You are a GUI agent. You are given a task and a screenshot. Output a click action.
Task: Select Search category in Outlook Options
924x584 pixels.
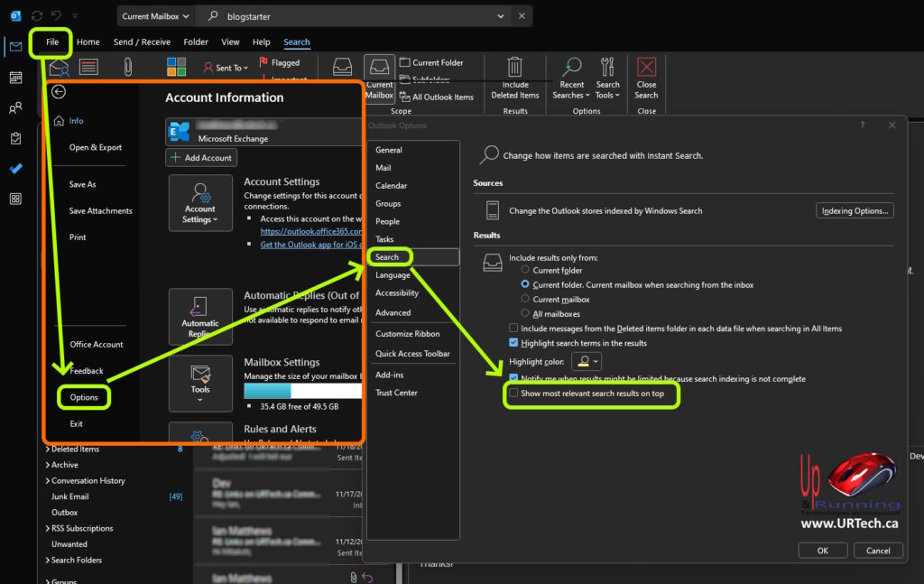tap(388, 257)
